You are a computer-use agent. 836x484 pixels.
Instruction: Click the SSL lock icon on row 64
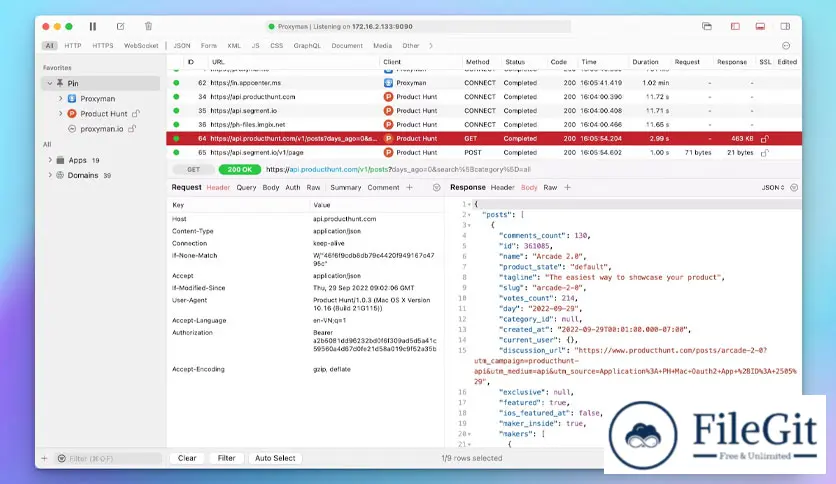coord(765,139)
